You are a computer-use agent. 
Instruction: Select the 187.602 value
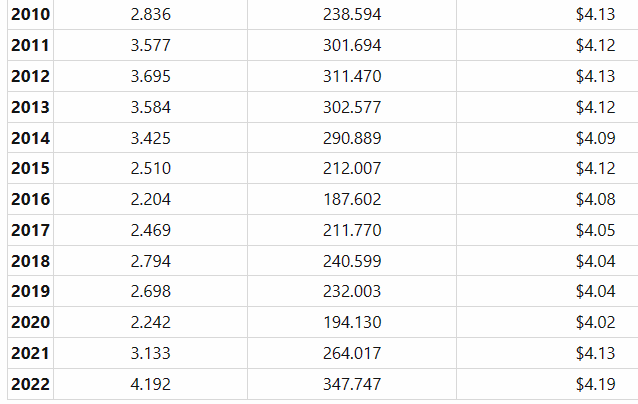[352, 200]
